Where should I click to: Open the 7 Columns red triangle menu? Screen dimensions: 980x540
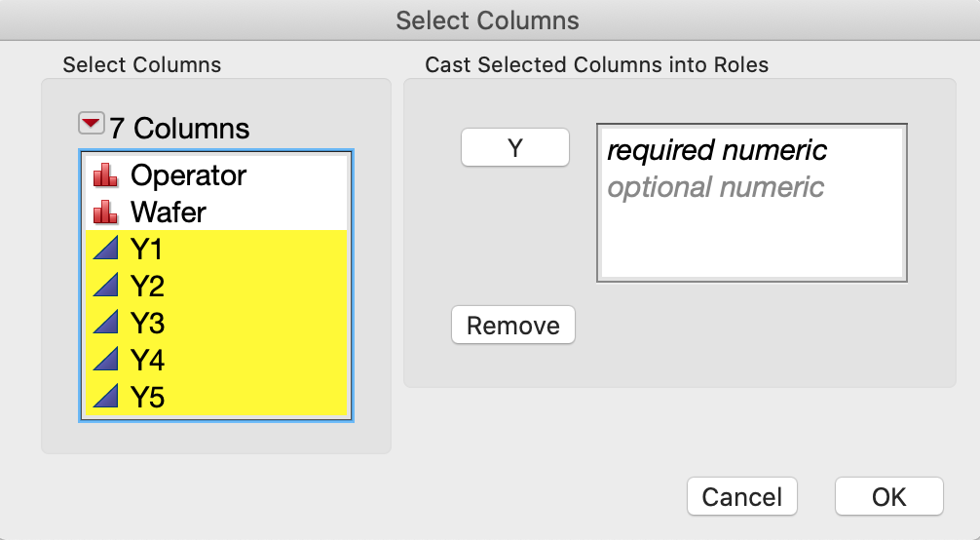(x=91, y=124)
